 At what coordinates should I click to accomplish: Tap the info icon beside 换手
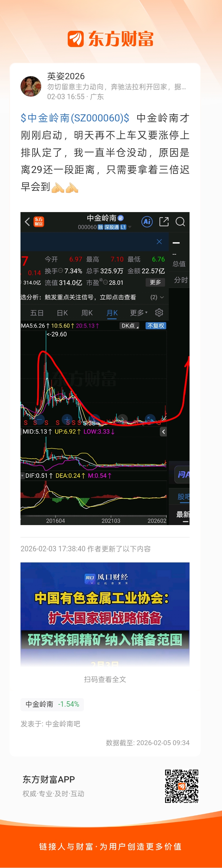coord(61,270)
